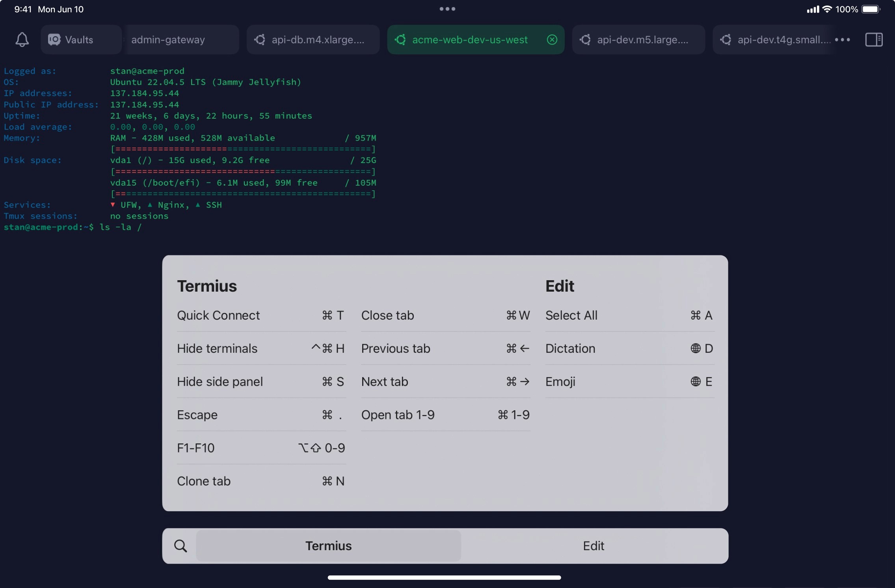Switch to the api-db.m4.xlarge tab
The width and height of the screenshot is (895, 588).
point(313,39)
